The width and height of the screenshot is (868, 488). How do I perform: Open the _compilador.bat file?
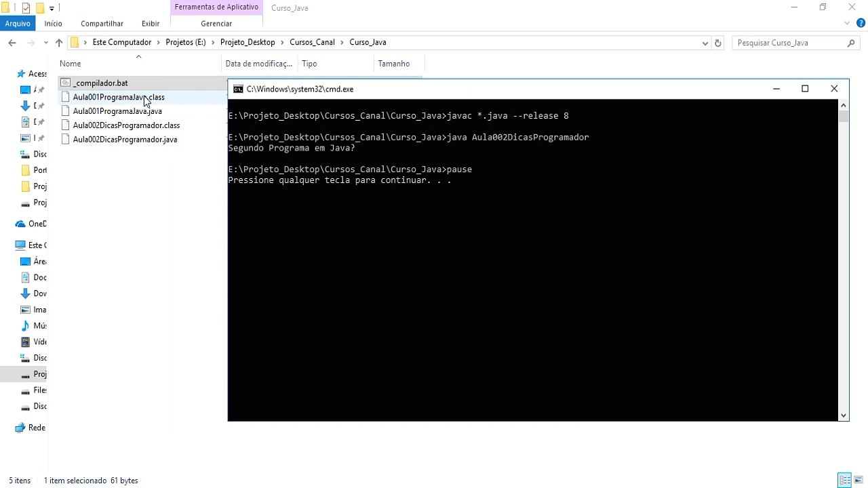click(x=100, y=83)
